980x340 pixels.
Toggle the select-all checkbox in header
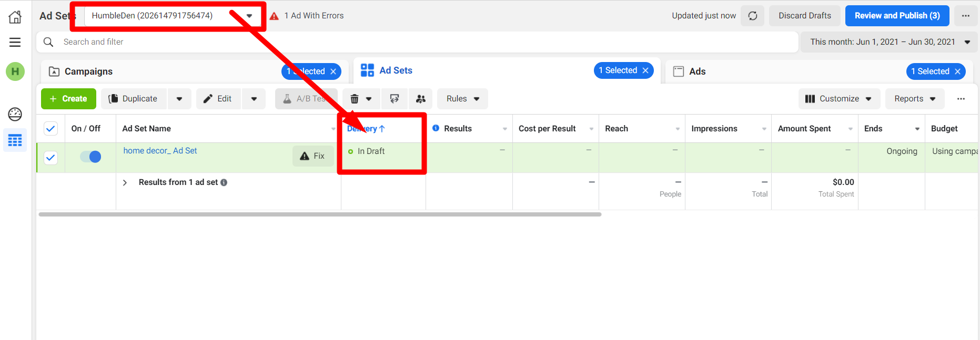(50, 129)
